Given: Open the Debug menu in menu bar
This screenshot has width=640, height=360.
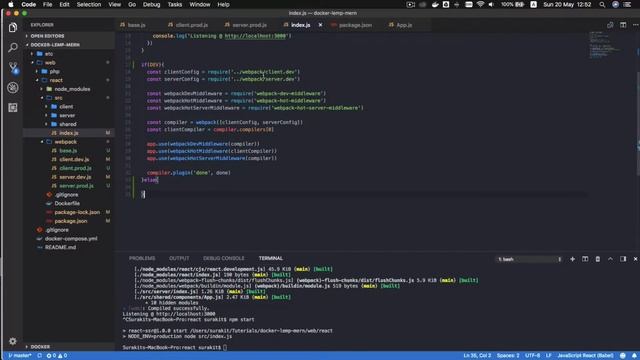Looking at the screenshot, I should tap(151, 4).
